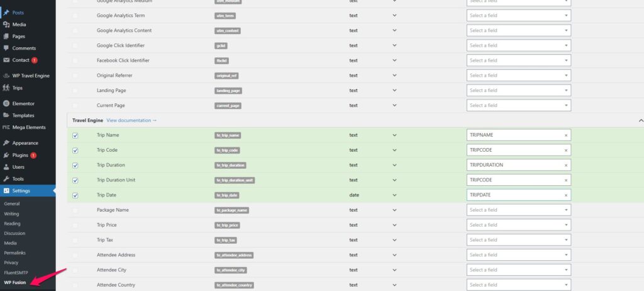644x291 pixels.
Task: Uncheck the Trip Date checkbox
Action: (x=75, y=195)
